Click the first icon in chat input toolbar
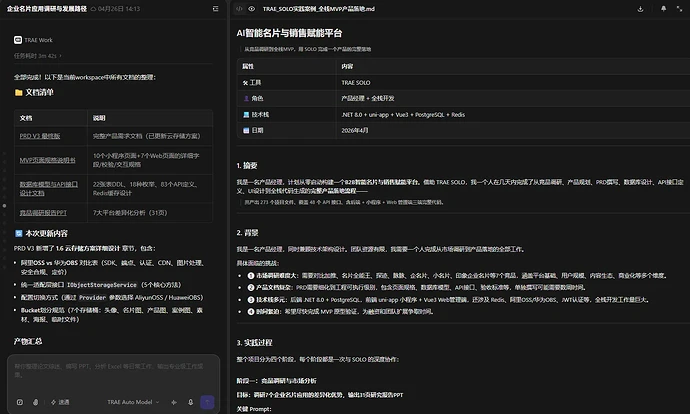This screenshot has width=690, height=414. (x=20, y=402)
